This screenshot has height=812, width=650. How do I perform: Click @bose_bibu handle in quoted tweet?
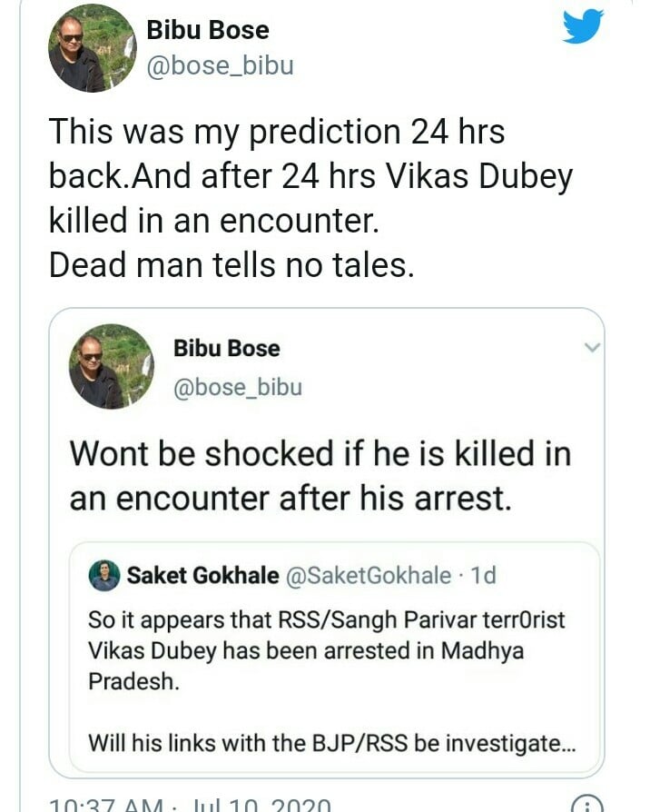[237, 388]
